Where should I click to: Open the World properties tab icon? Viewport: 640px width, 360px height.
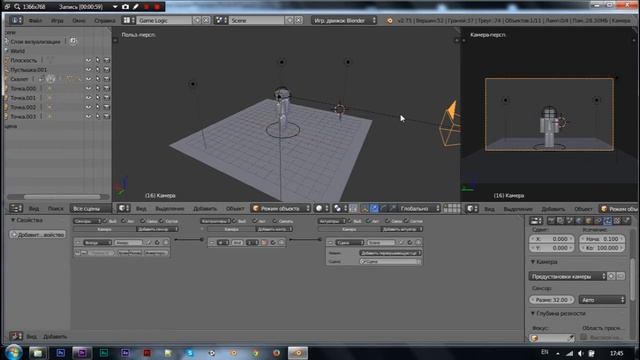579,221
